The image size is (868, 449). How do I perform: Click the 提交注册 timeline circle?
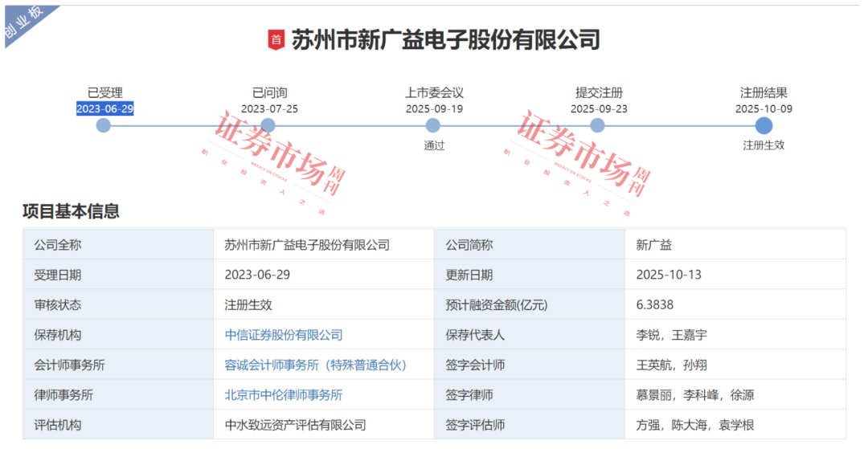[597, 125]
